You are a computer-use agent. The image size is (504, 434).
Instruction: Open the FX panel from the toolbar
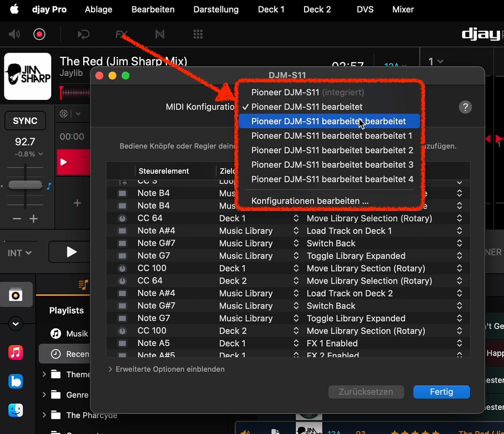(x=121, y=34)
